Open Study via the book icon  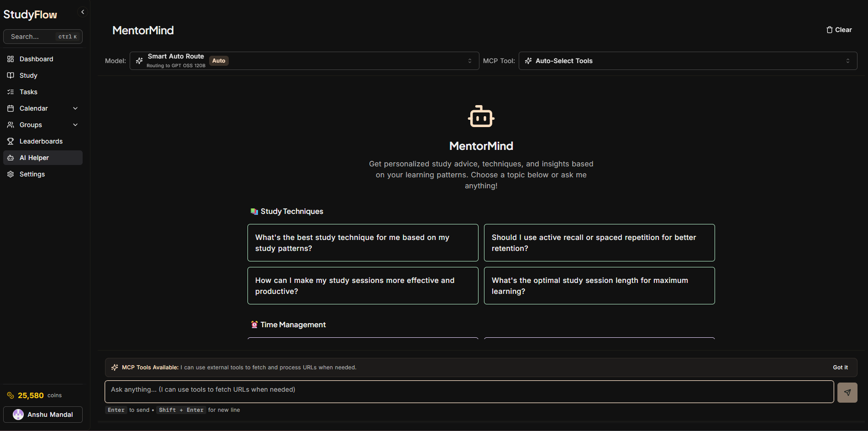pos(11,75)
